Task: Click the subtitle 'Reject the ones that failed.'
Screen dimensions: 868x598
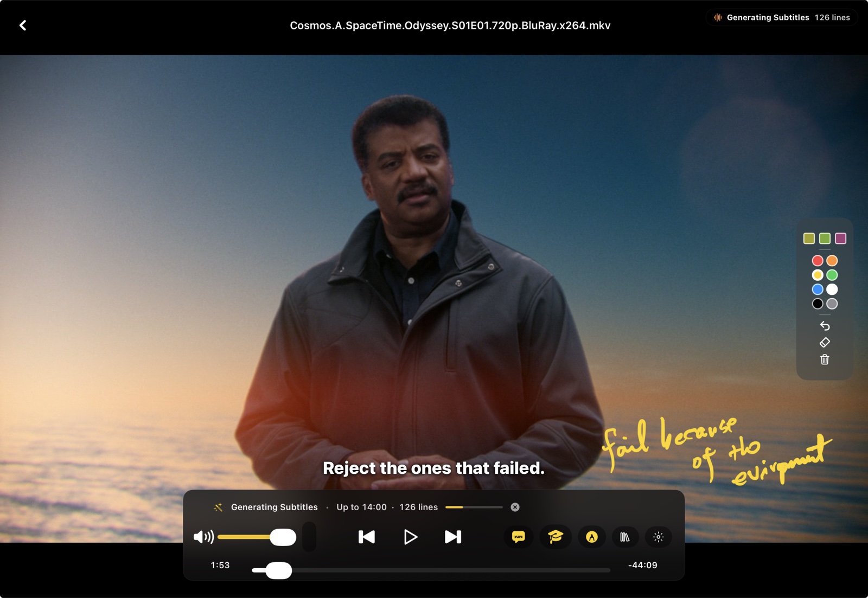Action: 433,468
